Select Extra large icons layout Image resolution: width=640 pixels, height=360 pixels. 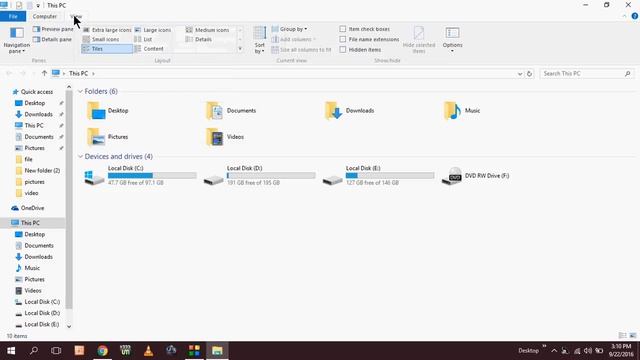(x=107, y=30)
